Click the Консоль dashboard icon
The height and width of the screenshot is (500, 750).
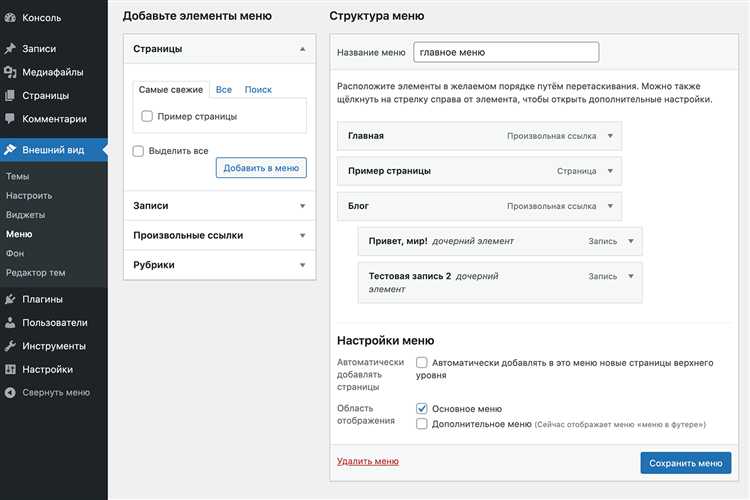click(10, 18)
